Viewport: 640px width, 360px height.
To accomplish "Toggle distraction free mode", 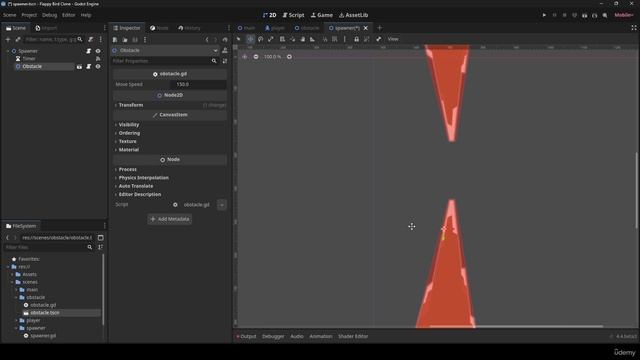I will (x=634, y=28).
